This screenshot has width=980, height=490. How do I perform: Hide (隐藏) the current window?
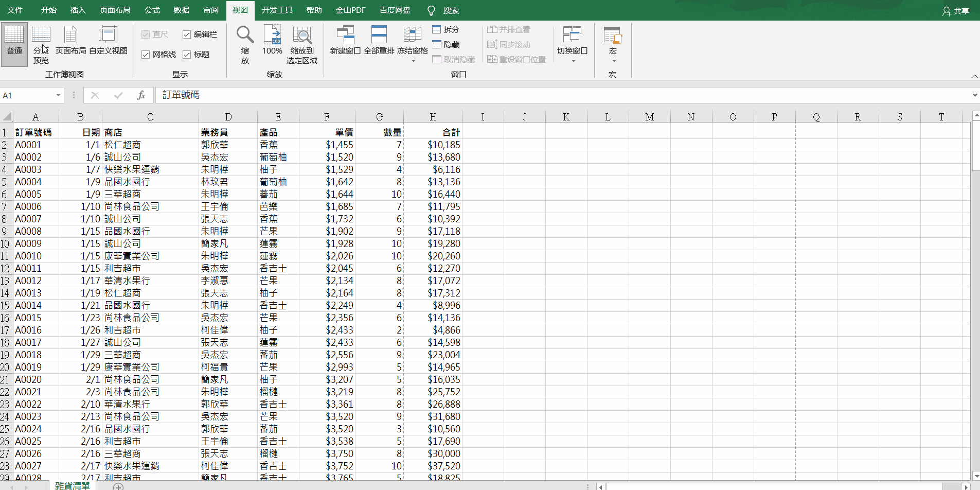coord(446,45)
